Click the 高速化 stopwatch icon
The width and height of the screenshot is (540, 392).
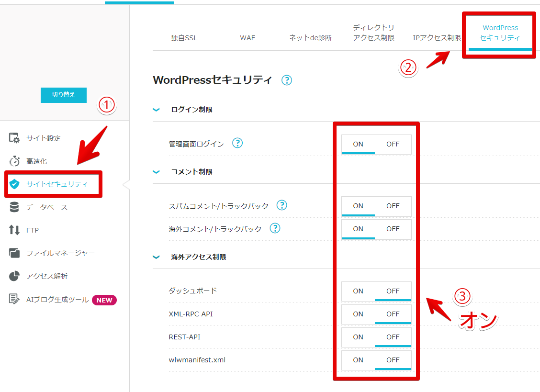[x=14, y=161]
